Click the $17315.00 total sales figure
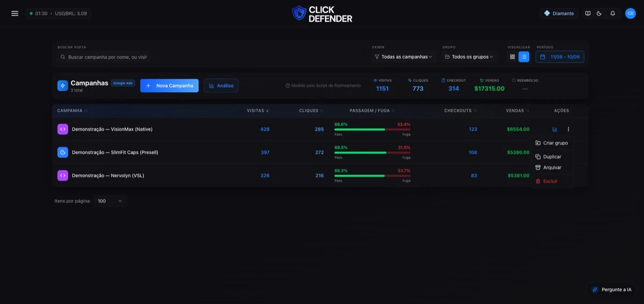Image resolution: width=644 pixels, height=304 pixels. click(x=489, y=89)
